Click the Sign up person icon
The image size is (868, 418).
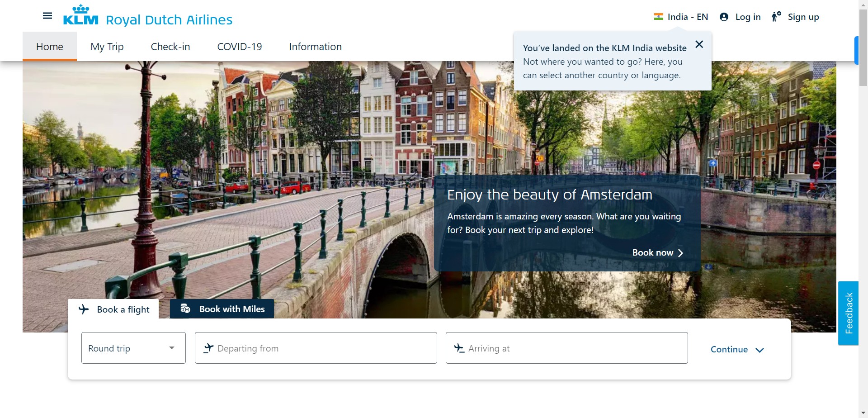(776, 17)
